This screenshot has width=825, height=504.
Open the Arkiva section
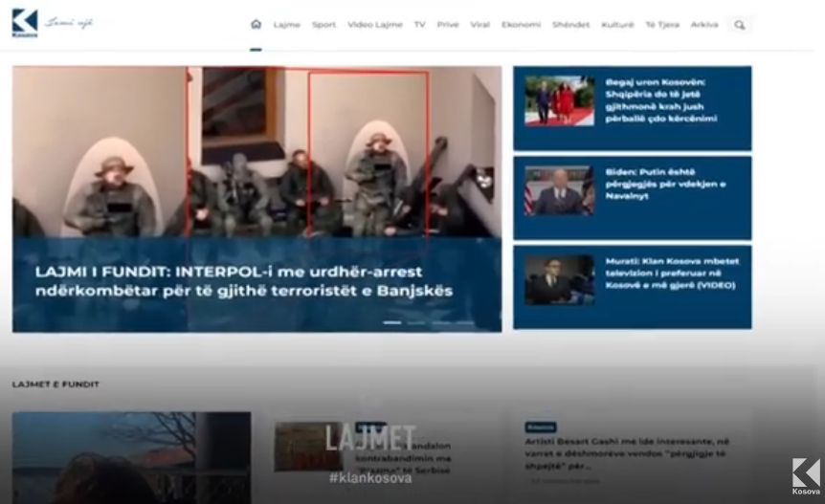click(704, 25)
